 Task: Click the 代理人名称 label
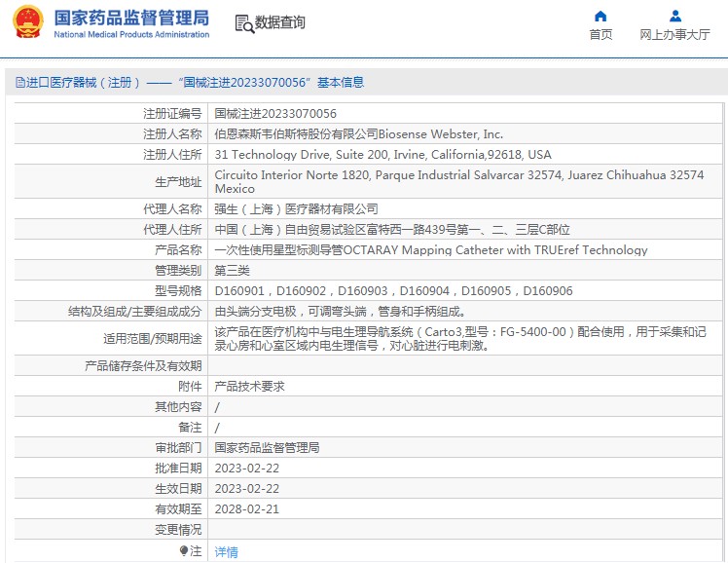click(172, 209)
